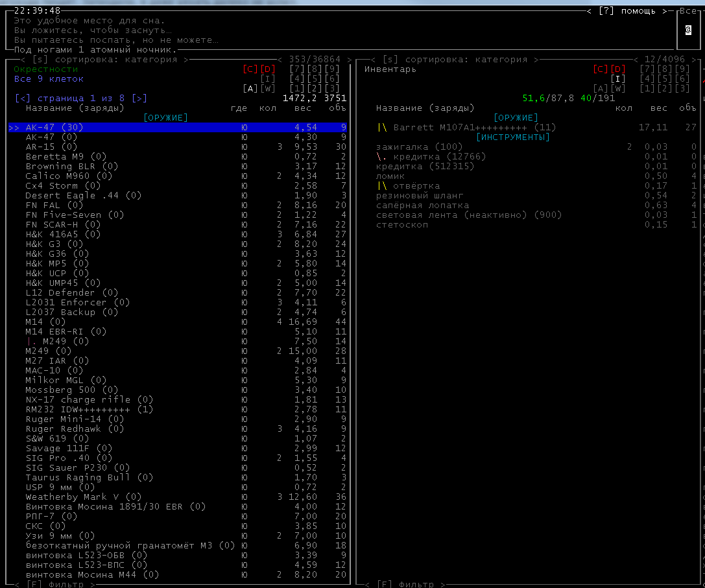
Task: Select [C] container location in left pane
Action: pyautogui.click(x=250, y=69)
